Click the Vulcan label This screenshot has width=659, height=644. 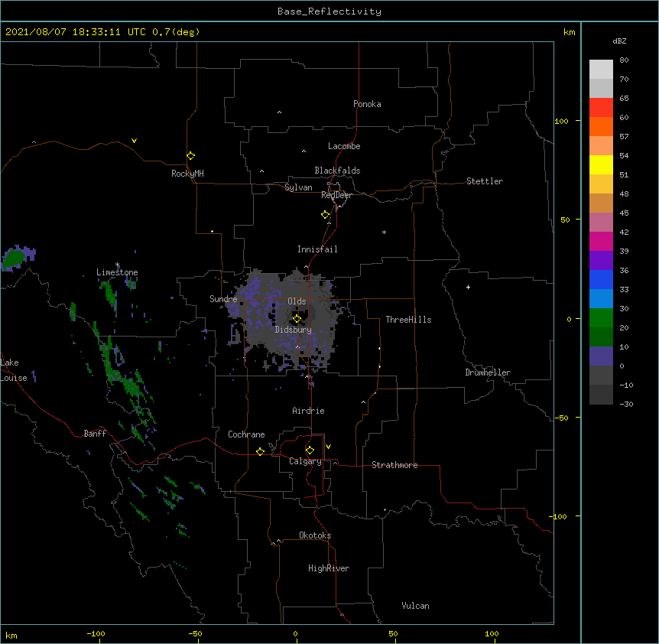pyautogui.click(x=415, y=606)
